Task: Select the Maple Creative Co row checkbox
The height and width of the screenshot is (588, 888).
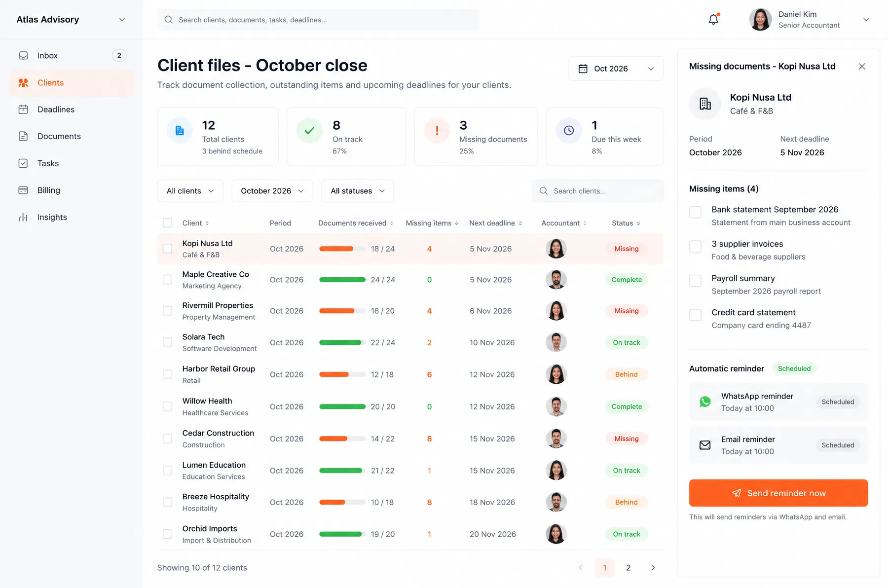Action: (168, 280)
